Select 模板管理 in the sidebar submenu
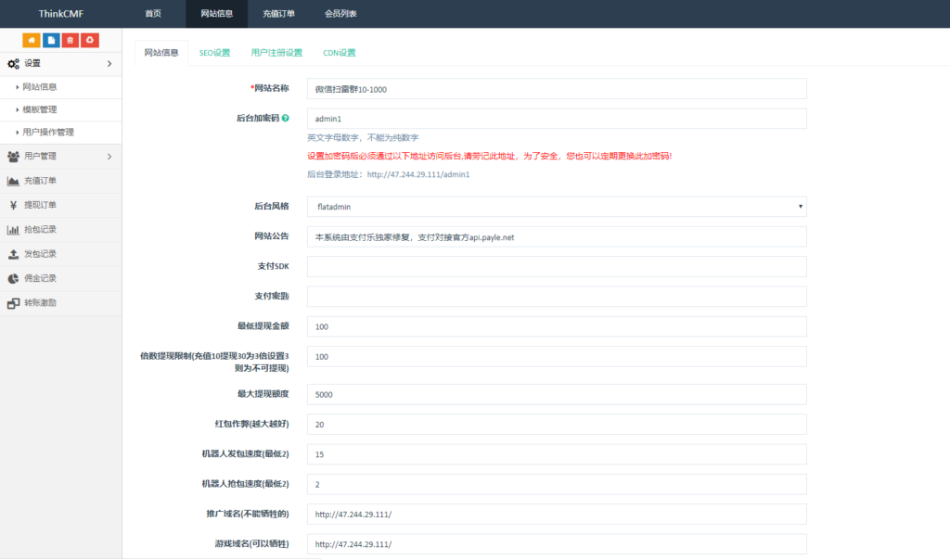This screenshot has width=950, height=560. coord(40,109)
